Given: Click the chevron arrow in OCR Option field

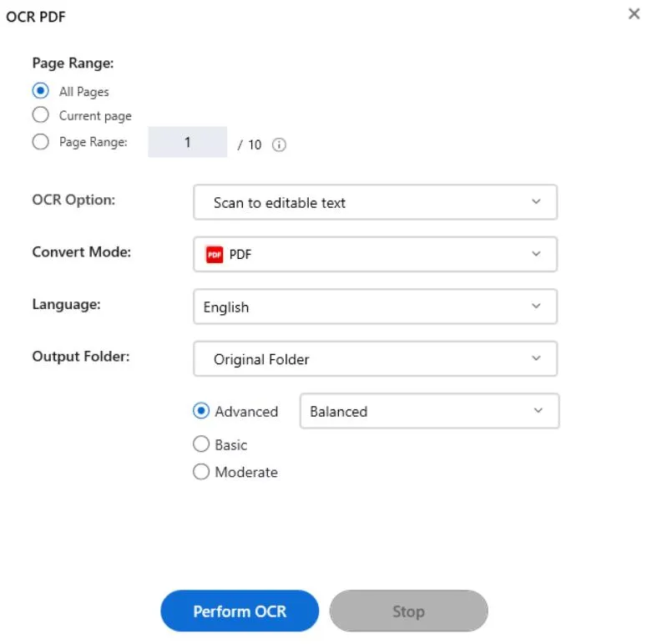Looking at the screenshot, I should tap(536, 202).
